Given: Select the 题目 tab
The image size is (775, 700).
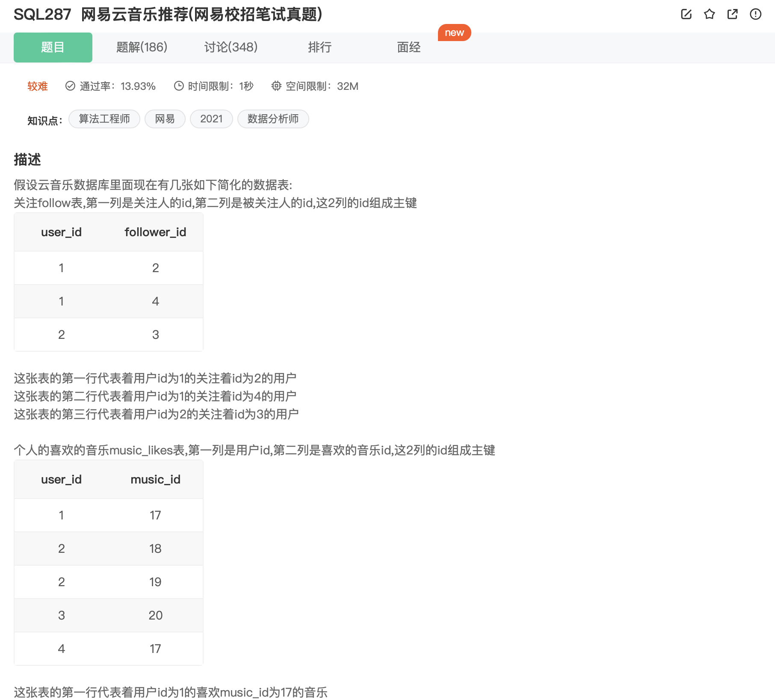Looking at the screenshot, I should (x=53, y=47).
